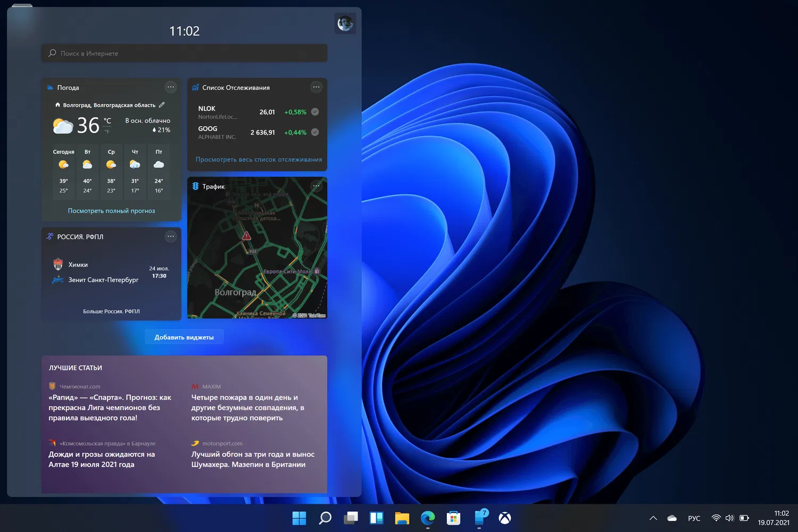The image size is (798, 532).
Task: Select the Вт forecast day
Action: 87,171
